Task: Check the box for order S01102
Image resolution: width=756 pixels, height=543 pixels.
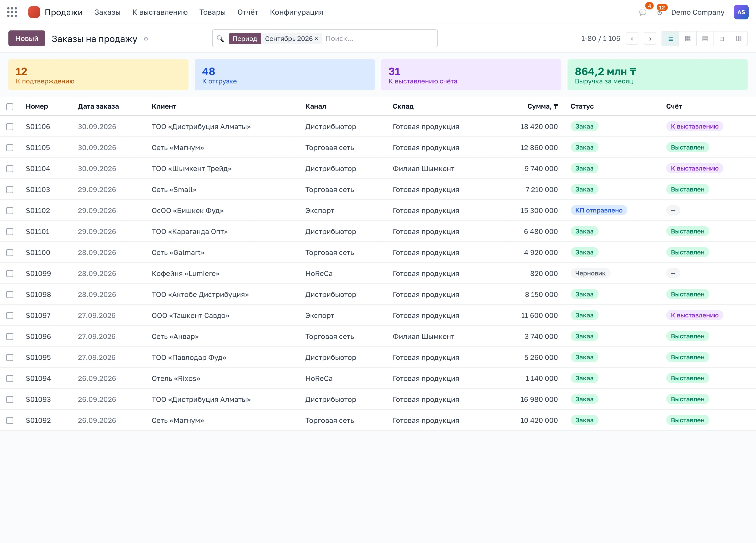Action: click(x=10, y=211)
